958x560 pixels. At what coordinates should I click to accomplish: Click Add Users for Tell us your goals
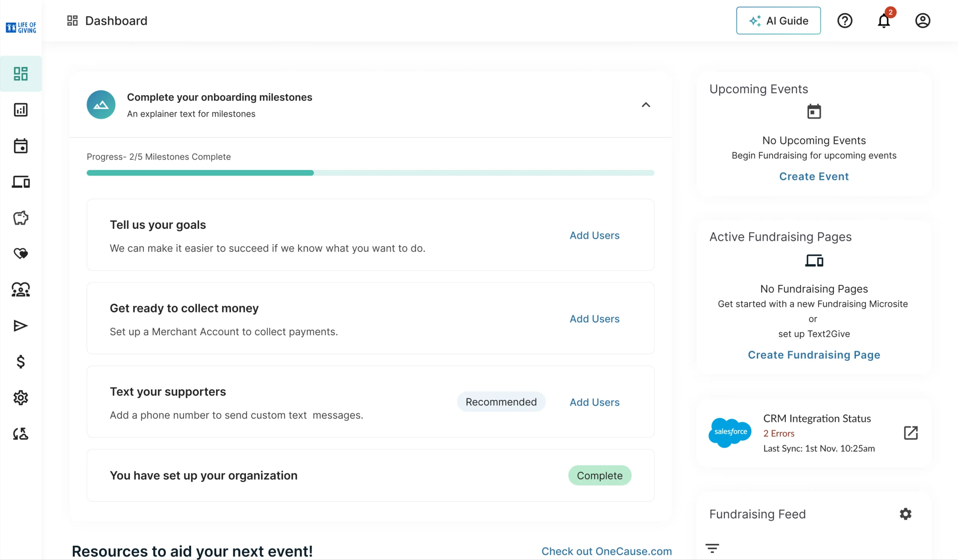tap(594, 235)
